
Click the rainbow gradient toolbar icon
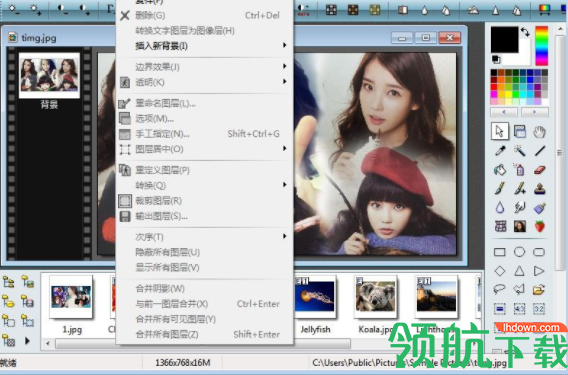click(x=544, y=10)
